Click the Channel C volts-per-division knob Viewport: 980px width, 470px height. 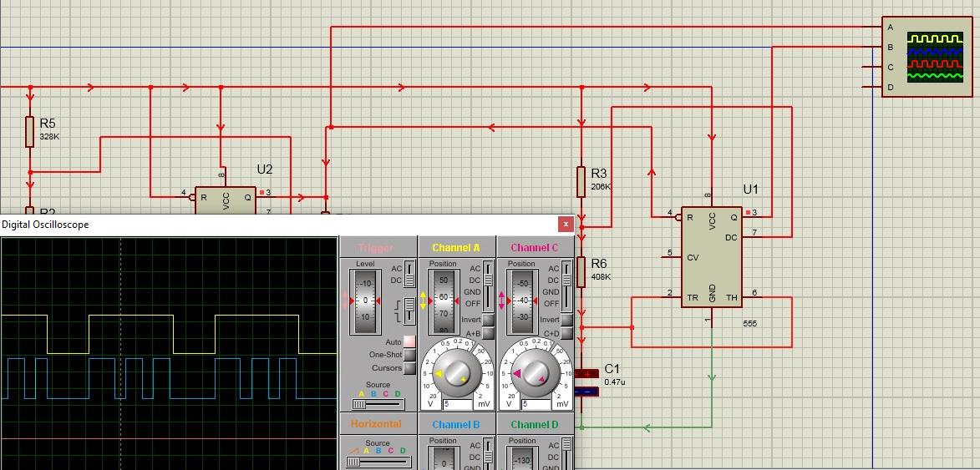[538, 372]
